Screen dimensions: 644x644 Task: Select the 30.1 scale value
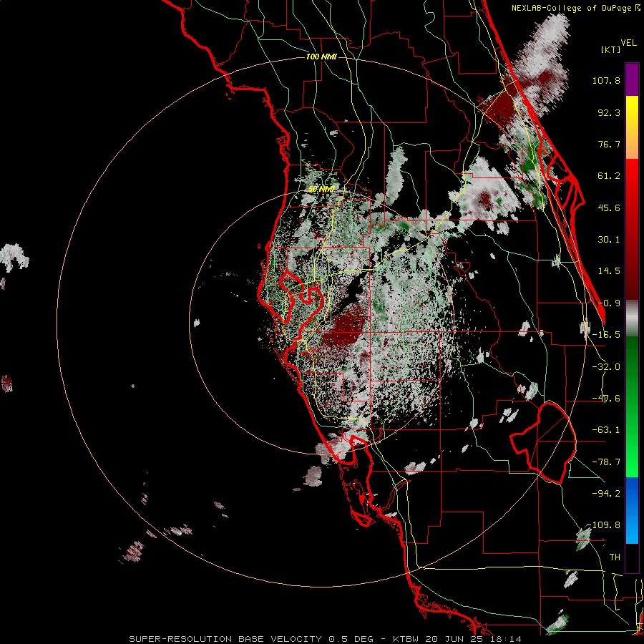609,240
